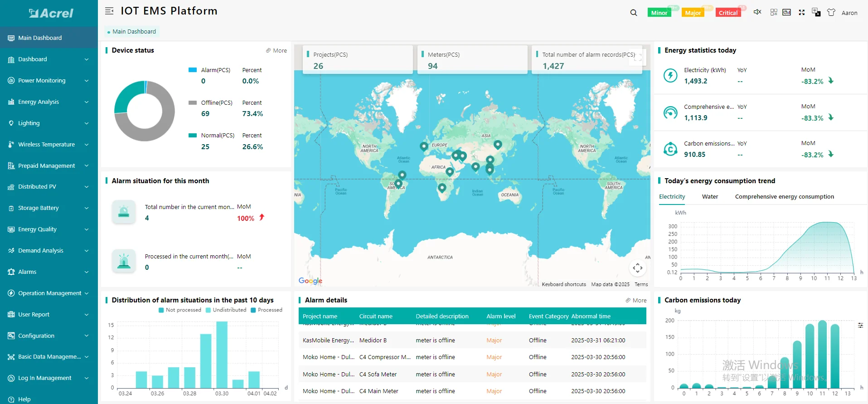Click the Alarm(PCS) blue legend swatch
The height and width of the screenshot is (404, 868).
193,70
